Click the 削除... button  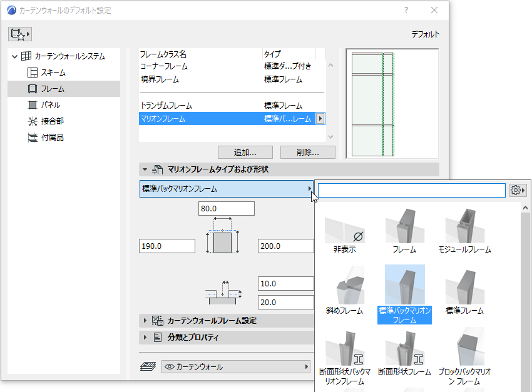click(x=308, y=153)
